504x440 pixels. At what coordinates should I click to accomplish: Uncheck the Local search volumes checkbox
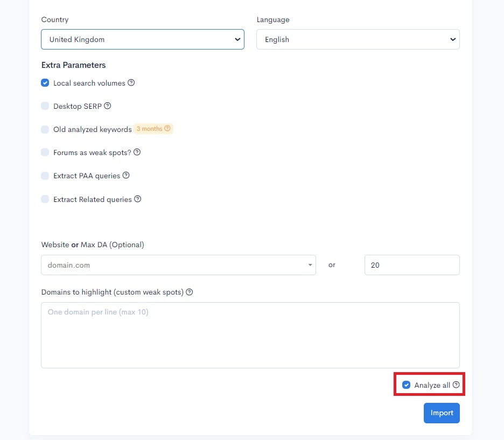(45, 83)
